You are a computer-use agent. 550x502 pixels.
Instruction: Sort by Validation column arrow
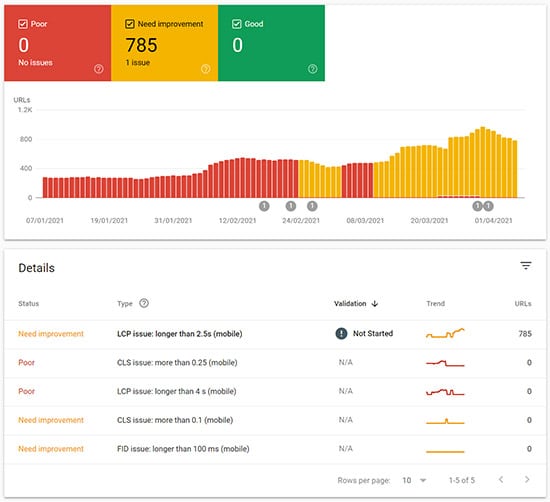(x=375, y=304)
